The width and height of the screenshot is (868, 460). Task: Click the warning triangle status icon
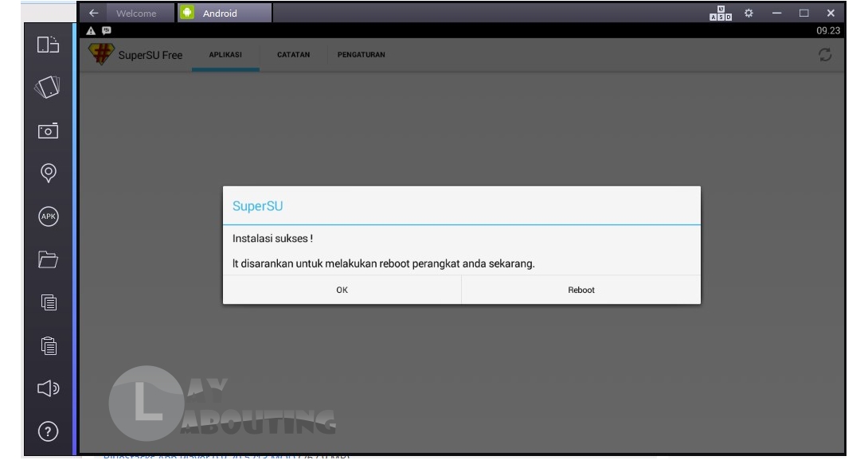pyautogui.click(x=91, y=31)
